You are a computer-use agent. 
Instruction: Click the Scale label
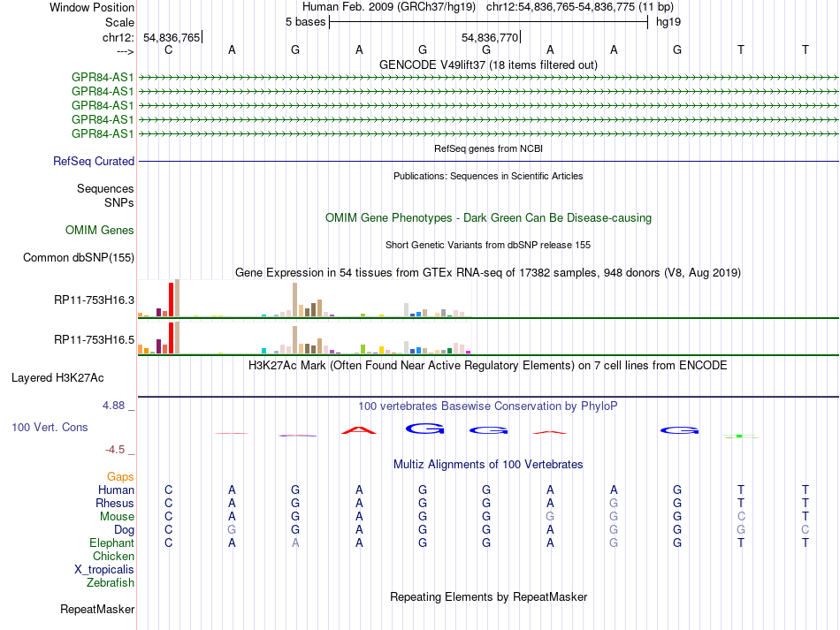[x=120, y=22]
